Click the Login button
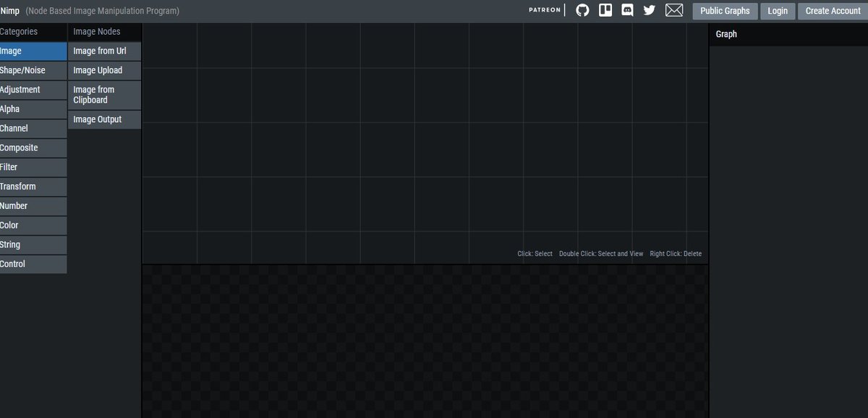The width and height of the screenshot is (868, 418). coord(778,10)
